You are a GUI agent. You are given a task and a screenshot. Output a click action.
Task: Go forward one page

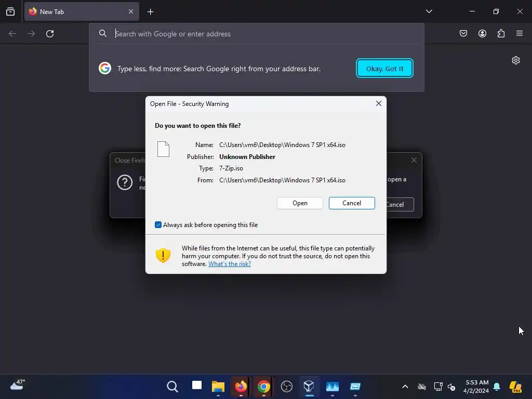pos(31,34)
